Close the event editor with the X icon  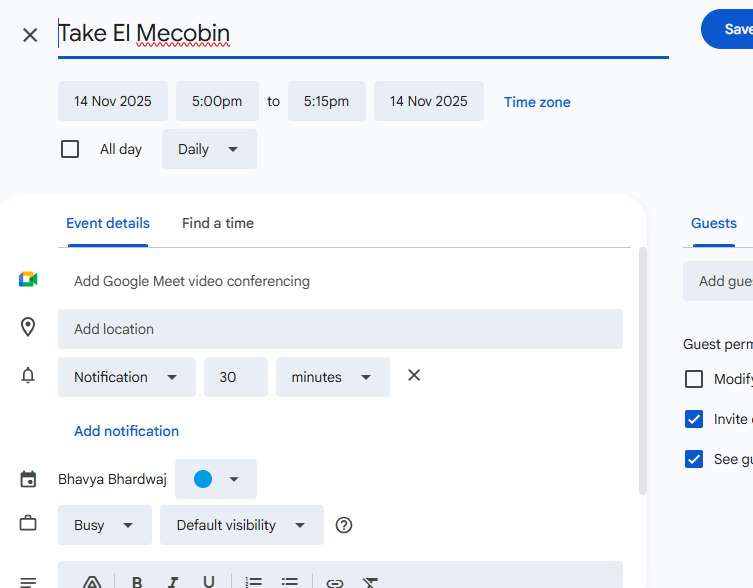click(x=30, y=35)
